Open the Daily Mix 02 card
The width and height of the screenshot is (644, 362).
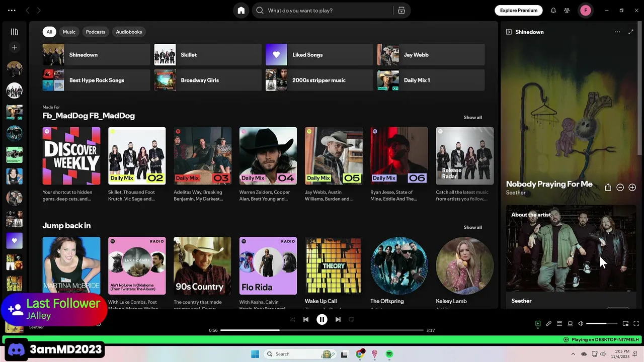(137, 164)
